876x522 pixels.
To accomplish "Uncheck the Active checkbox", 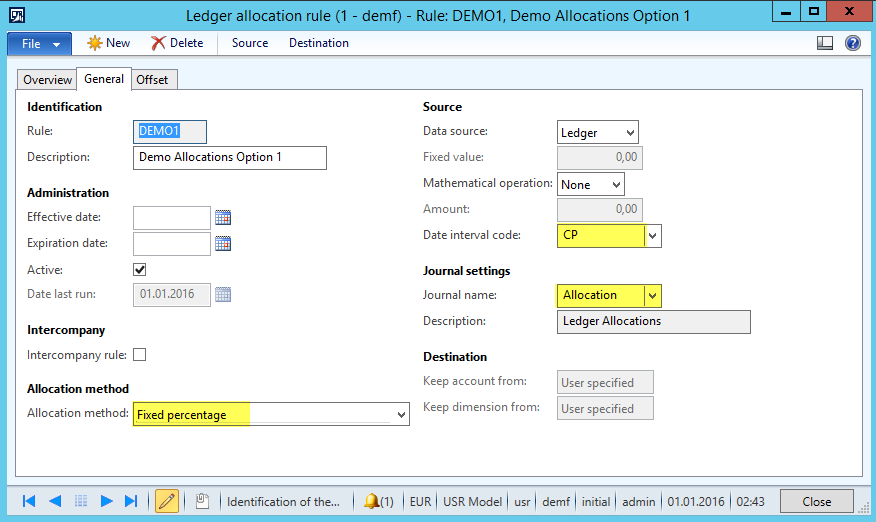I will (140, 270).
